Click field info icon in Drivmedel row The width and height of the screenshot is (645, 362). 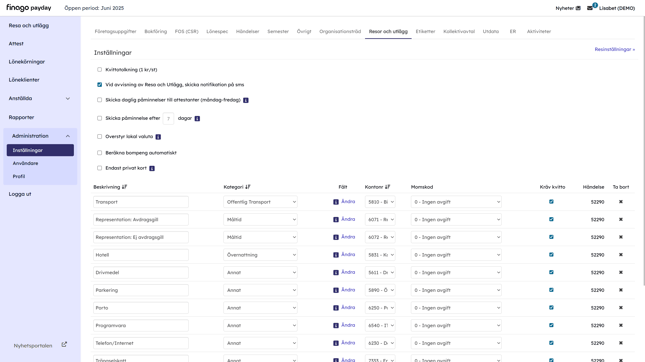point(336,273)
